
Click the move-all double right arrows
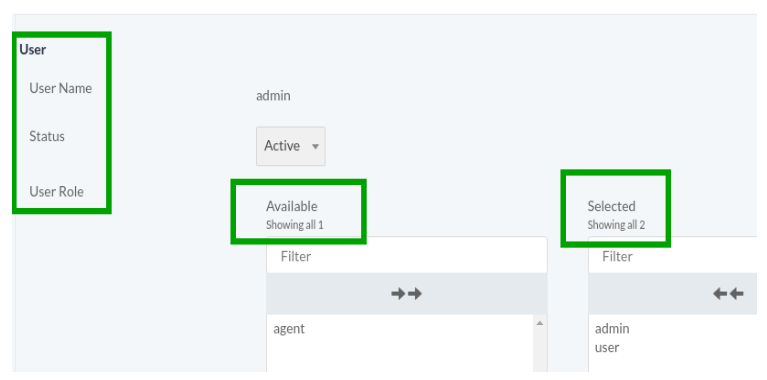406,294
